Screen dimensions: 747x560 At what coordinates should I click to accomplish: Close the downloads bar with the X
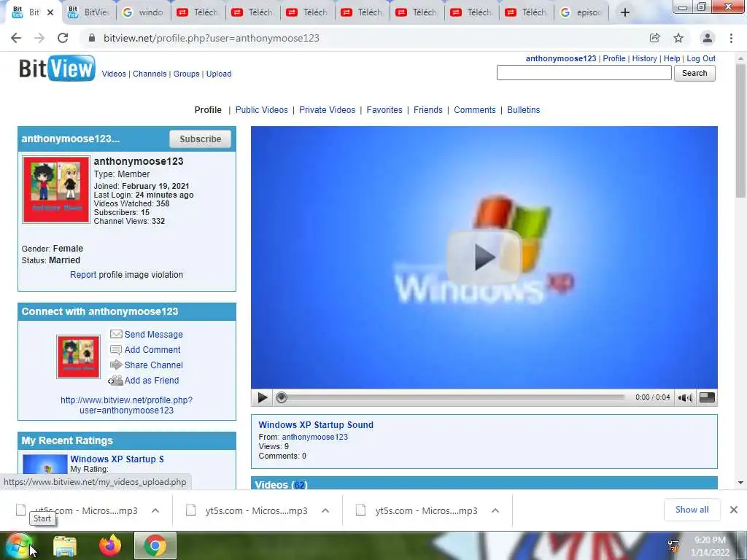734,510
